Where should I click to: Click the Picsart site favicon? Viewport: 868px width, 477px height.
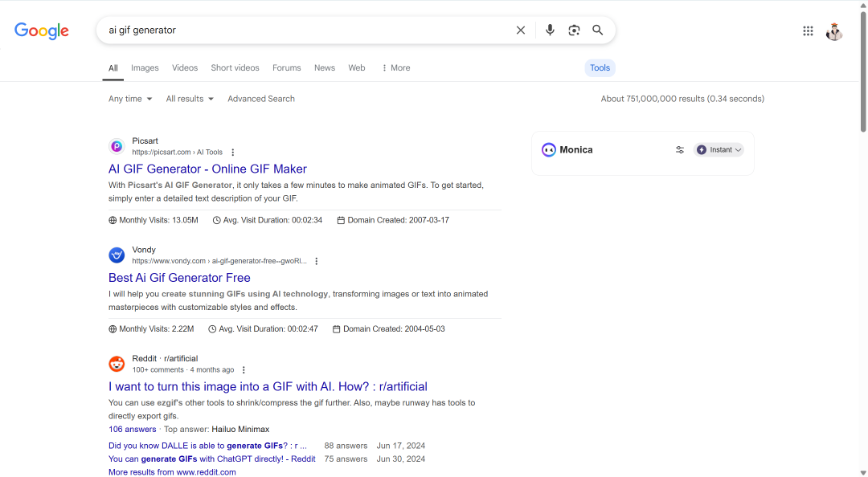pos(117,146)
